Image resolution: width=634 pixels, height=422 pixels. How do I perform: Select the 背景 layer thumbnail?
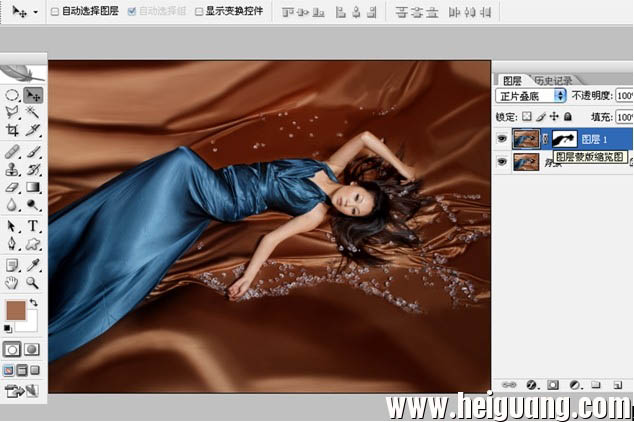point(526,162)
